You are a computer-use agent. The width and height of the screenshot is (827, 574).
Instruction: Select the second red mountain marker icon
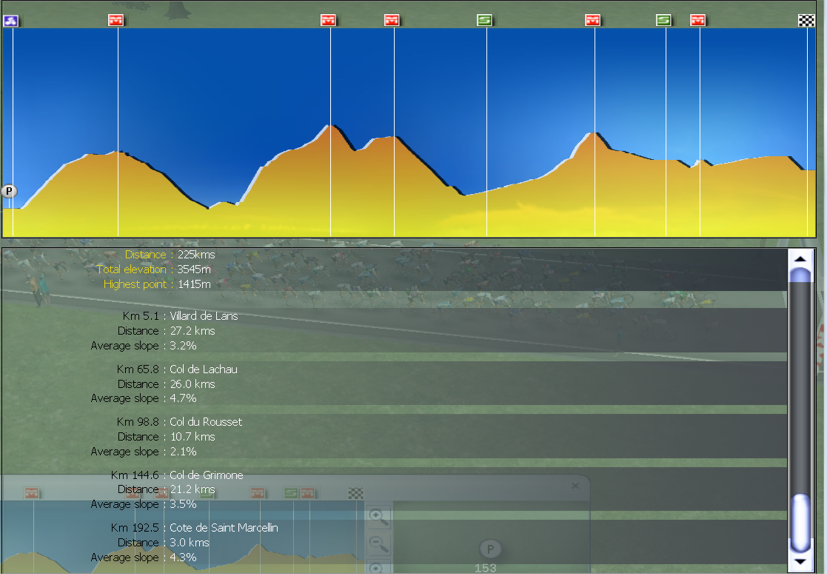coord(328,20)
